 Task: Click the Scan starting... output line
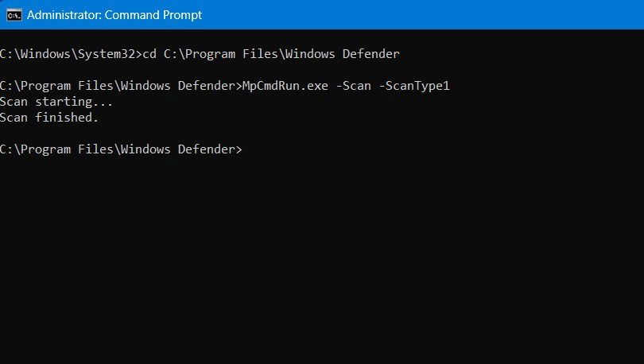tap(56, 102)
